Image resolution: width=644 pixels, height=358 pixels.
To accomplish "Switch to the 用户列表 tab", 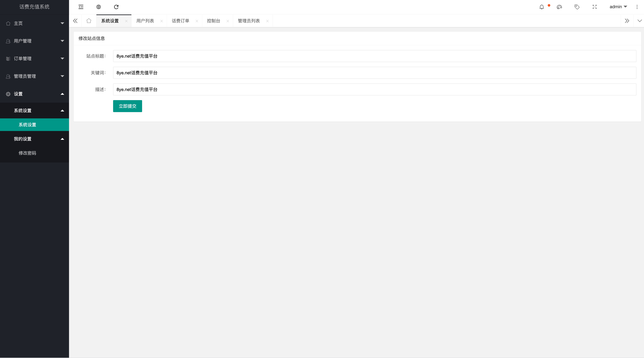I will pyautogui.click(x=145, y=21).
